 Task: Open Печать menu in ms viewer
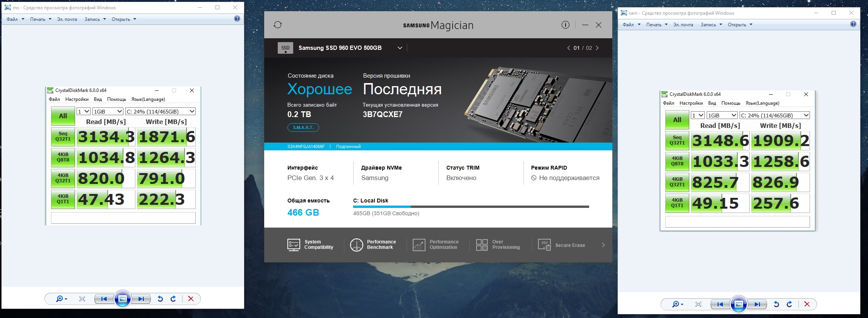(41, 19)
